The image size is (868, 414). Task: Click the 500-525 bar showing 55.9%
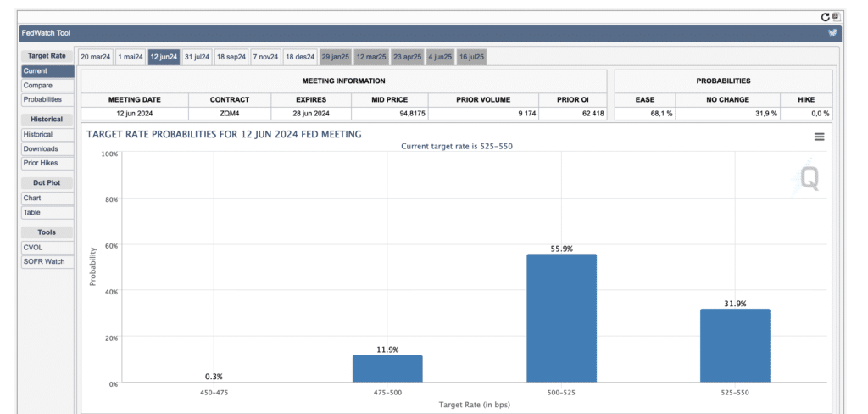point(561,318)
